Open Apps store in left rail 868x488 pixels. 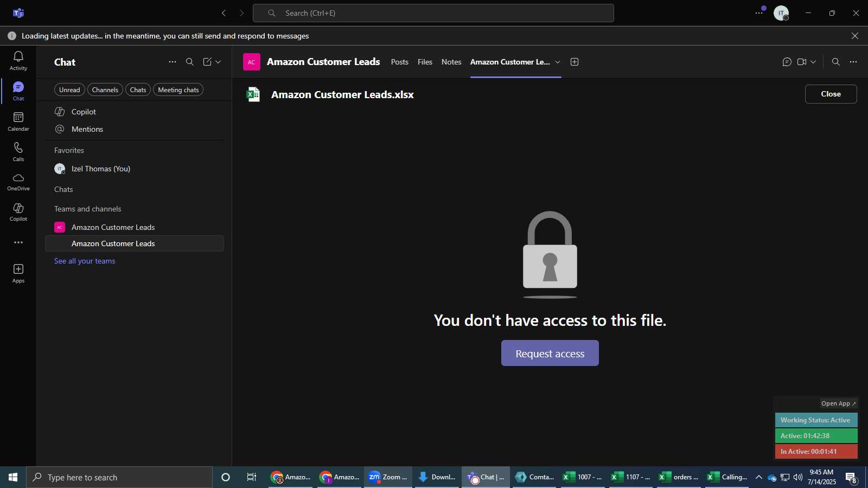pyautogui.click(x=18, y=273)
